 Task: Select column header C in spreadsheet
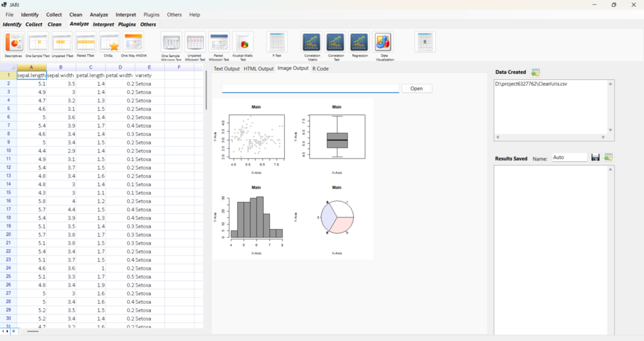pos(91,67)
